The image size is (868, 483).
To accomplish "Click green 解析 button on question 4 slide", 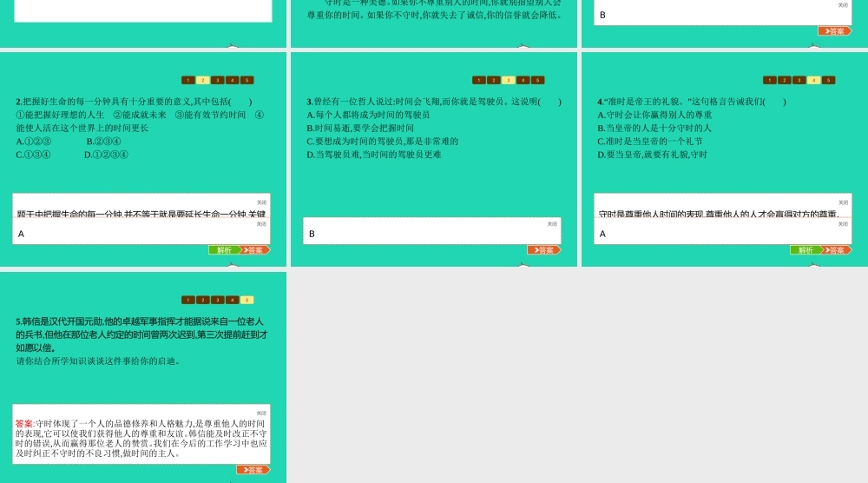I will (x=806, y=250).
